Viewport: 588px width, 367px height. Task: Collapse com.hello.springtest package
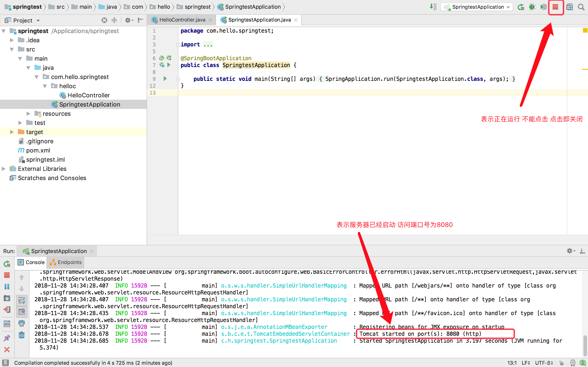click(x=37, y=77)
